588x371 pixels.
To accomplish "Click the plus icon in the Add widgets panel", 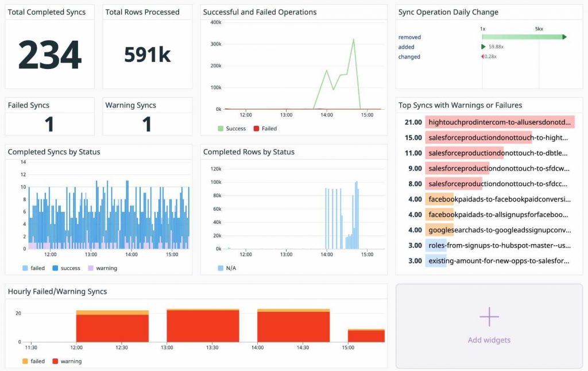I will (489, 316).
